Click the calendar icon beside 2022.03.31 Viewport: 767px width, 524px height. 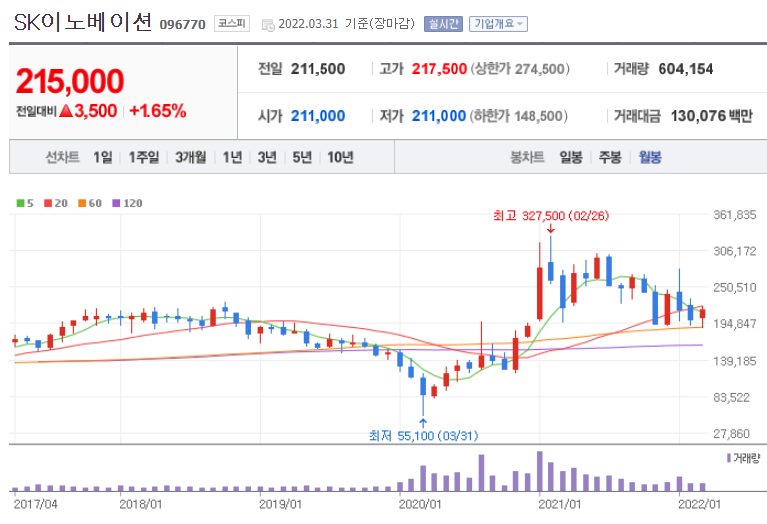coord(268,25)
